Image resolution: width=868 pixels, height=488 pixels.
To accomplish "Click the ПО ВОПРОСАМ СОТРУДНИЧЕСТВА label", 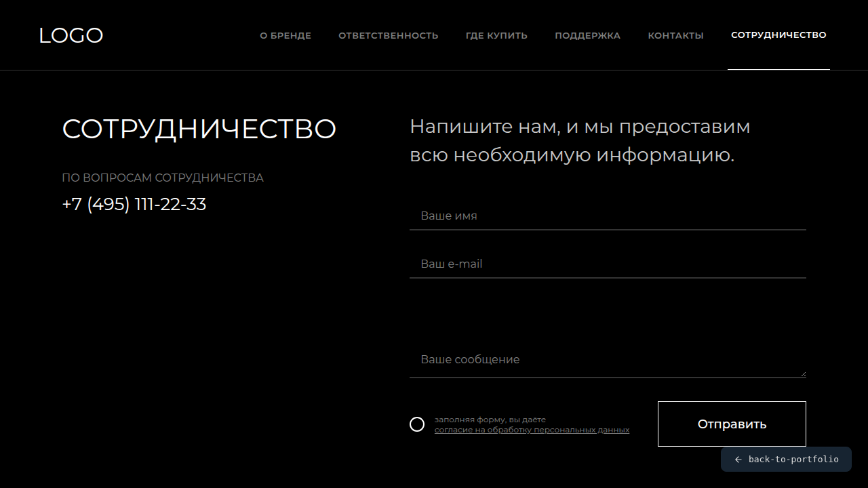I will pyautogui.click(x=163, y=178).
